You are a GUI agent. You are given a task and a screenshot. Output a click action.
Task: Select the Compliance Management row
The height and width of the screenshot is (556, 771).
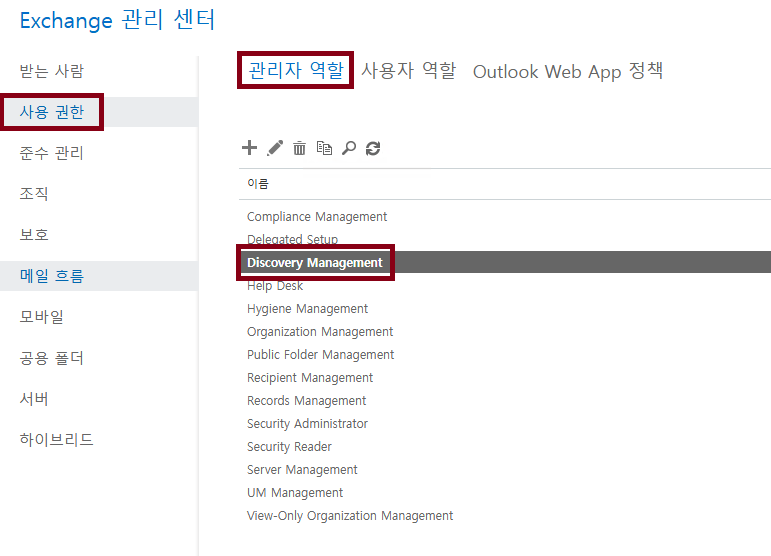(x=505, y=217)
